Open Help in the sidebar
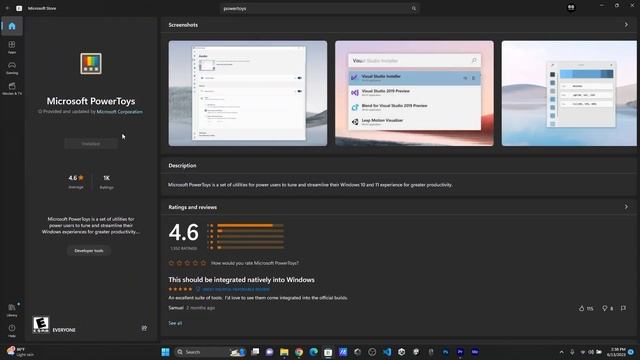Screen dimensions: 640x360 tap(12, 330)
